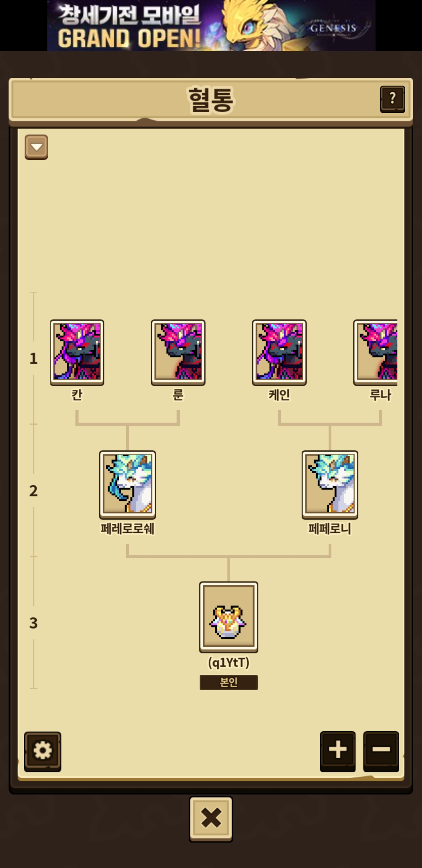Select the 루나 dragon portrait

point(375,352)
